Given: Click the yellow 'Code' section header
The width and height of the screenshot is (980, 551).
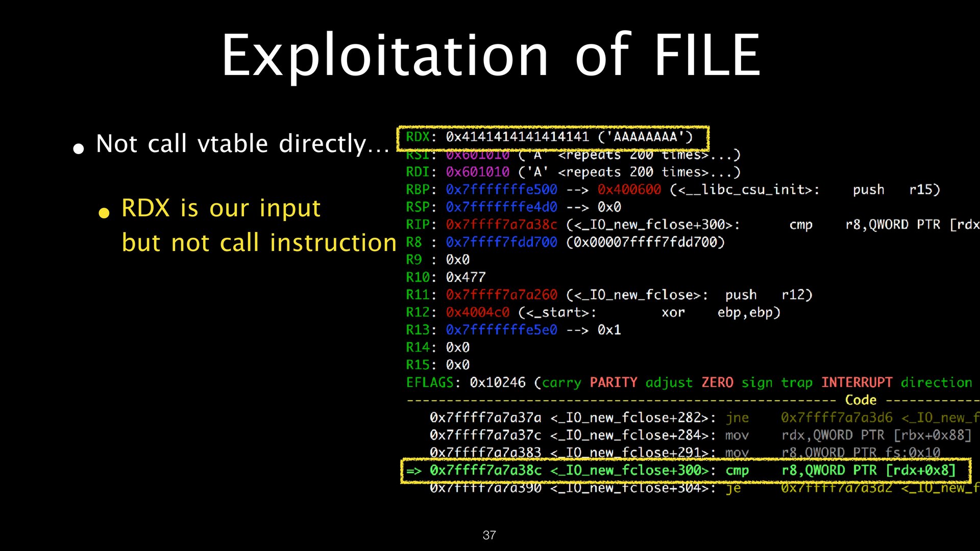Looking at the screenshot, I should click(x=861, y=400).
